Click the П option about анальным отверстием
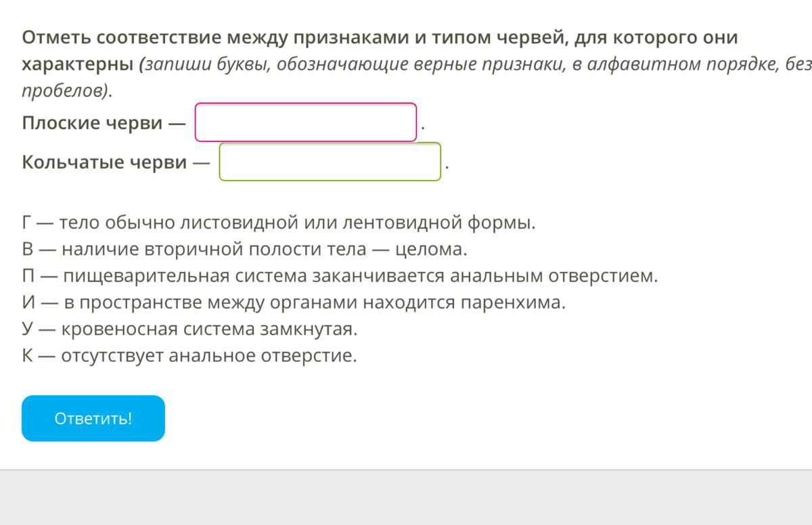Image resolution: width=812 pixels, height=525 pixels. tap(339, 276)
